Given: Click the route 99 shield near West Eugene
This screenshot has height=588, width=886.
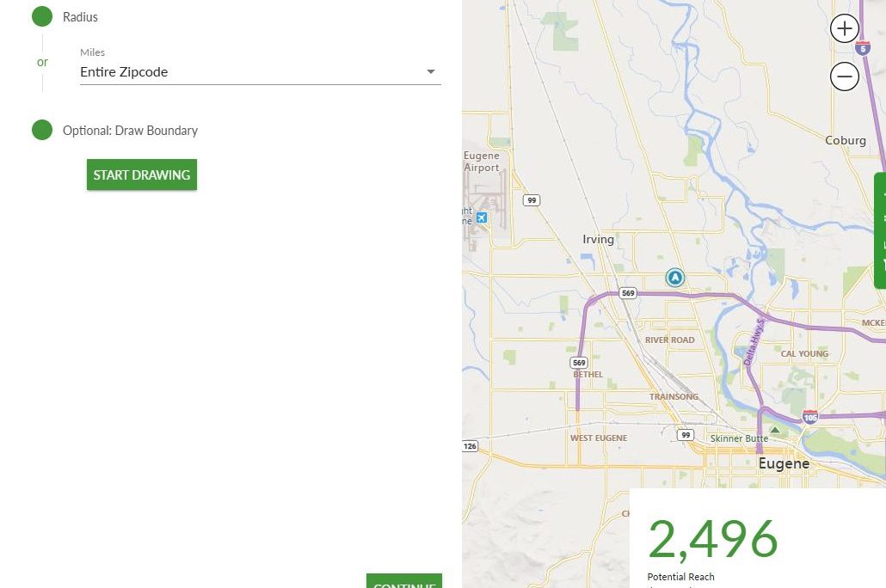Looking at the screenshot, I should coord(686,435).
